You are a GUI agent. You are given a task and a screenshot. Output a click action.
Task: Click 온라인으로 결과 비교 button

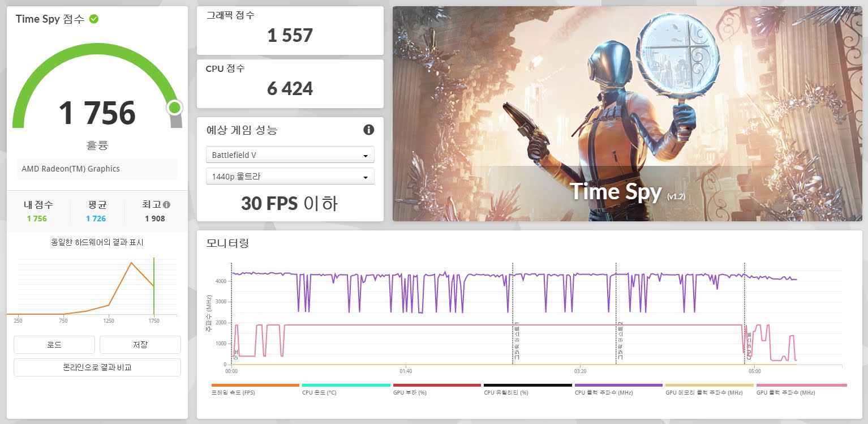tap(97, 367)
